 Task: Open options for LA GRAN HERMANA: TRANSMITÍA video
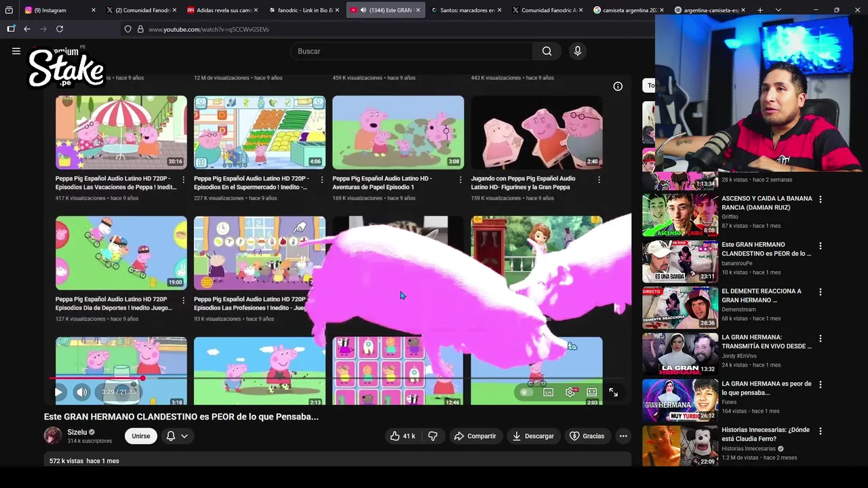click(x=820, y=338)
